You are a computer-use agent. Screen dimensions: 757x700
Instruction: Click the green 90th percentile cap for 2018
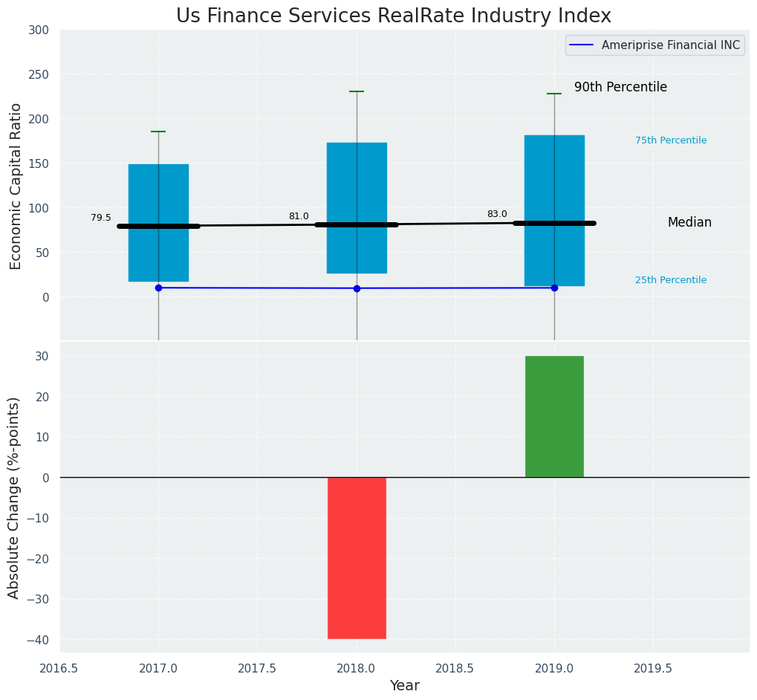click(357, 91)
